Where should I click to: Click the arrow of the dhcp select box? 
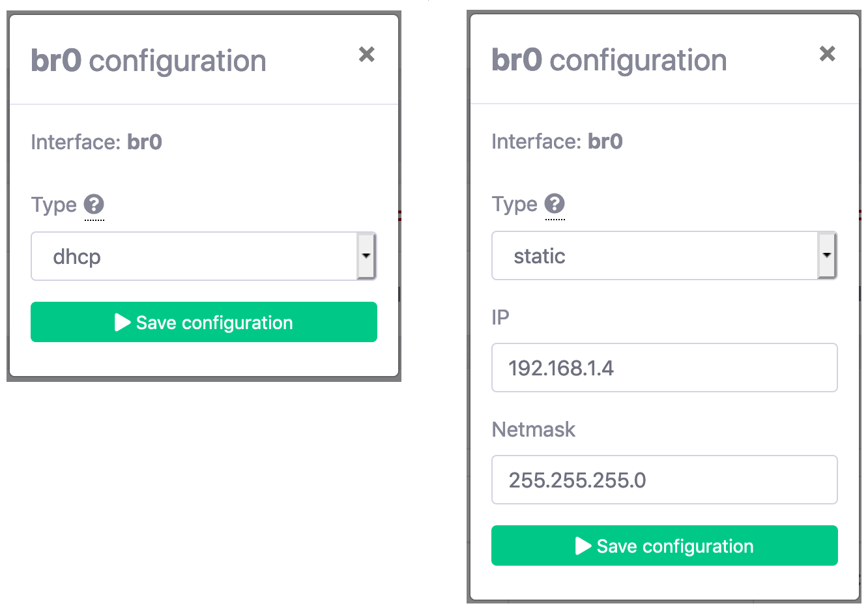coord(366,256)
